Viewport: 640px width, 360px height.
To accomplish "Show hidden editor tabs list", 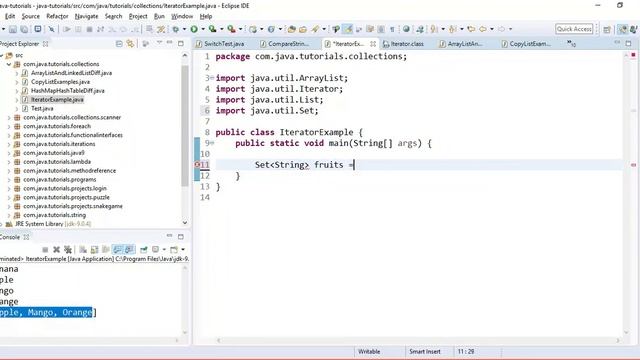I will [571, 43].
